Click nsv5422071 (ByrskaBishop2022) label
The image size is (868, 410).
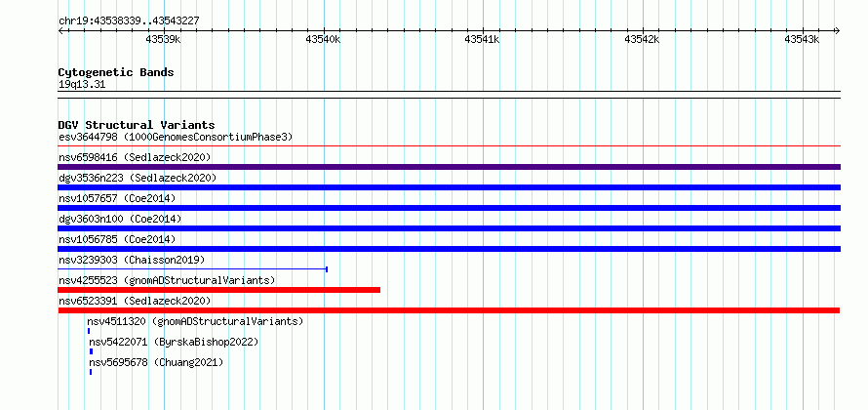pos(174,342)
